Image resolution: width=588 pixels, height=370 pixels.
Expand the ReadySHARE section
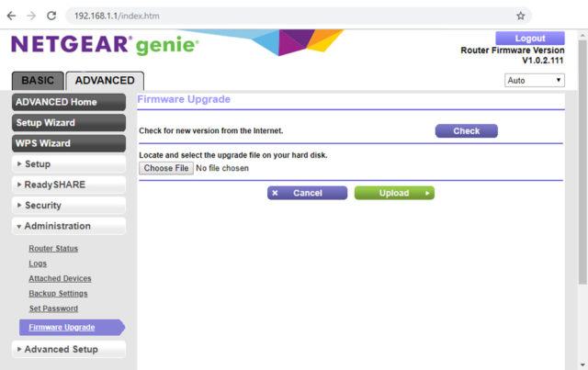(x=69, y=185)
